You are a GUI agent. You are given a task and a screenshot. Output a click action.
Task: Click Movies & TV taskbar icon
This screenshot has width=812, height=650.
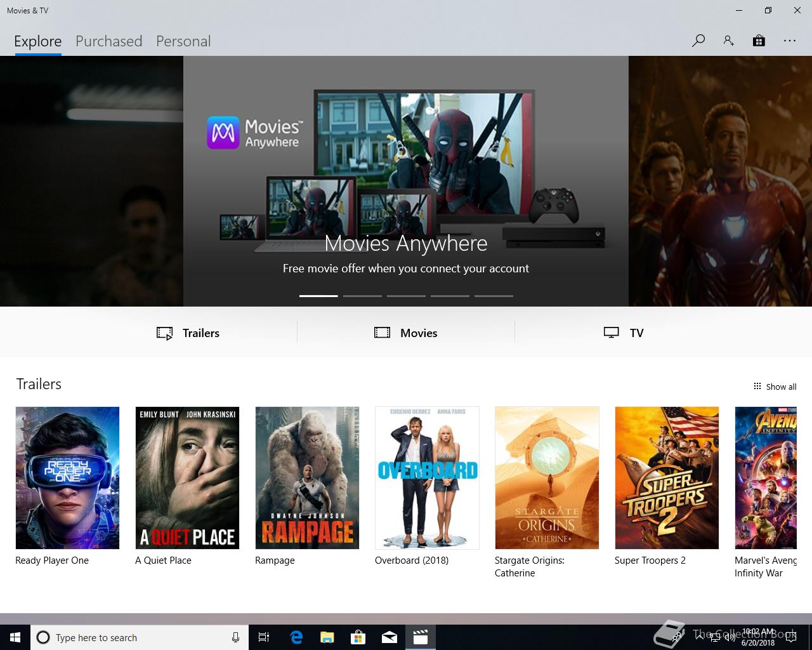(x=420, y=637)
